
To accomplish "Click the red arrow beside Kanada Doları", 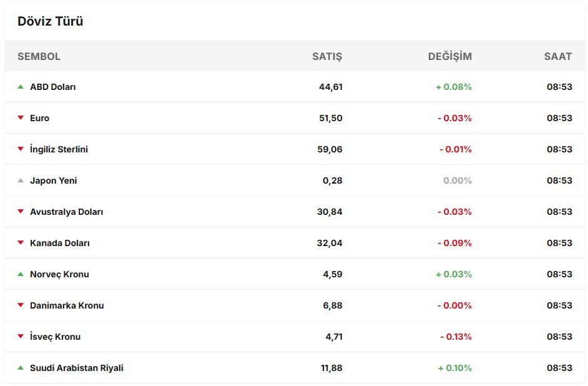I will 21,243.
